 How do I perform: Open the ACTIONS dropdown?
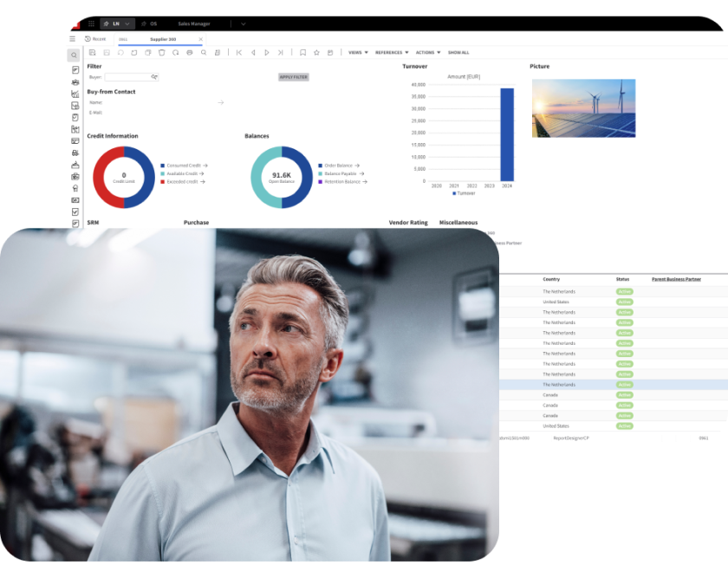click(x=426, y=52)
